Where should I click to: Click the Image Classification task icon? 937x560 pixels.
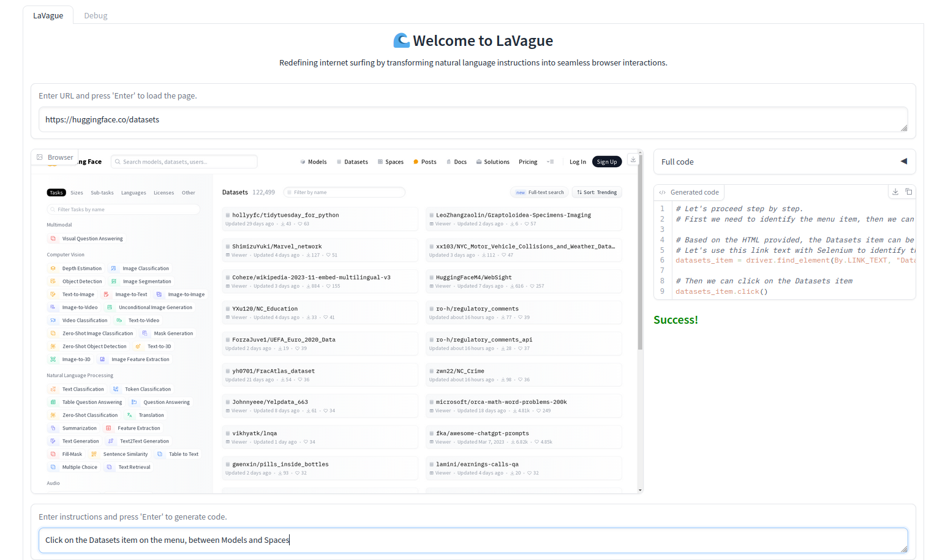tap(113, 269)
